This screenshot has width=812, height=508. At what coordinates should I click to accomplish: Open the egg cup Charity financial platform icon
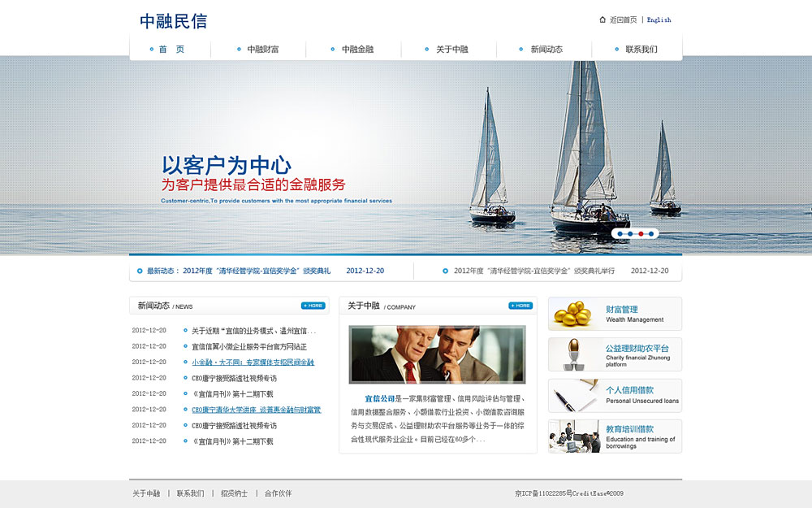(575, 354)
